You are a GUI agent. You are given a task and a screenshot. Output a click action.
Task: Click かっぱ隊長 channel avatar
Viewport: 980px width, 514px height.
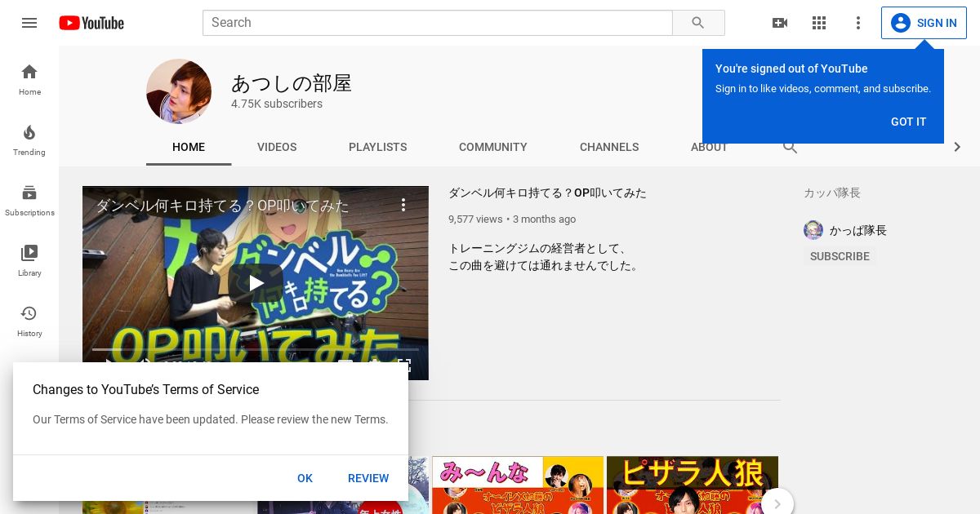point(813,230)
